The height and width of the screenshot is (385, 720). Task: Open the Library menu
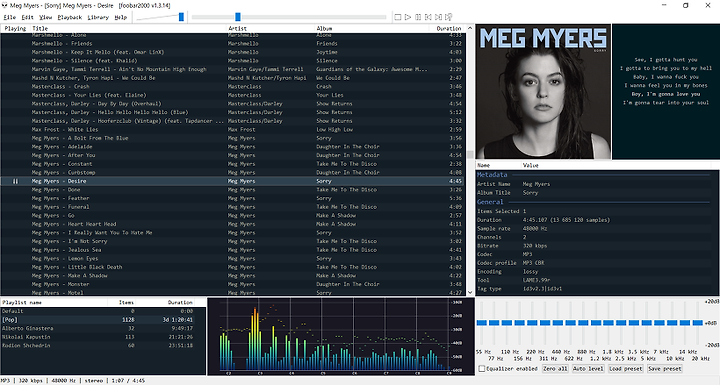pyautogui.click(x=98, y=17)
